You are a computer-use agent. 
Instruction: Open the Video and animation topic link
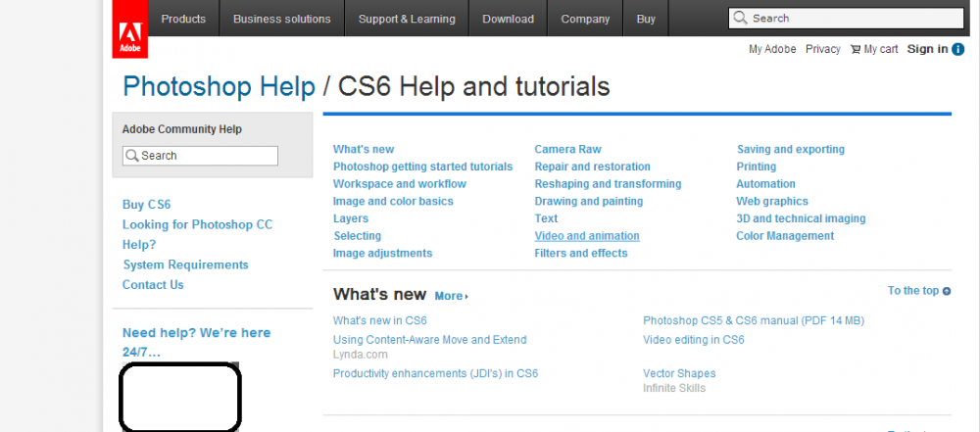tap(586, 236)
